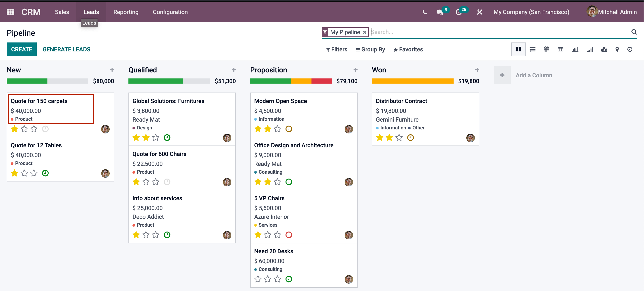Open the debug tools icon
644x291 pixels.
point(480,12)
